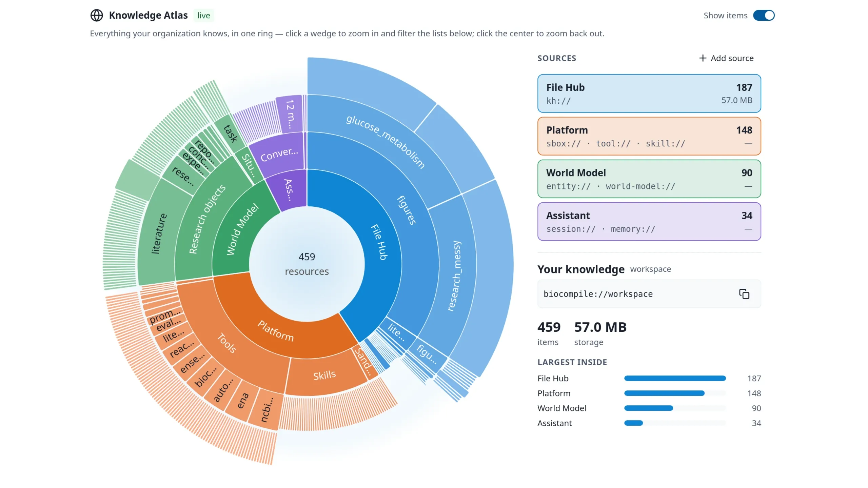Image resolution: width=868 pixels, height=488 pixels.
Task: Click the live status badge
Action: tap(203, 15)
